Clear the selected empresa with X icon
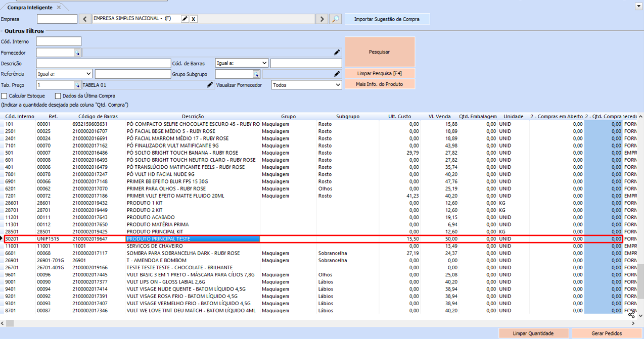The width and height of the screenshot is (644, 339). [x=193, y=19]
